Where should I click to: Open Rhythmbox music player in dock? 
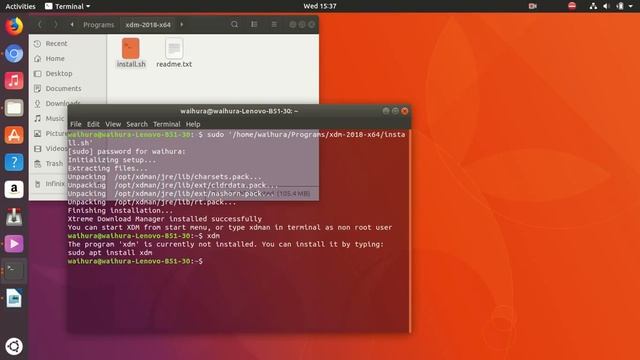[x=14, y=80]
